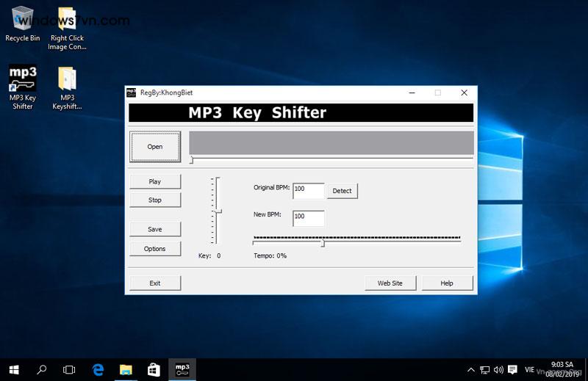Open the Action Center notifications icon
The height and width of the screenshot is (381, 588).
coord(512,370)
